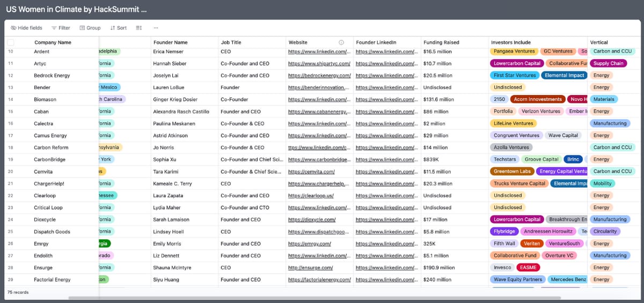This screenshot has width=644, height=303.
Task: Select the Verizon Ventures tag
Action: (x=540, y=112)
